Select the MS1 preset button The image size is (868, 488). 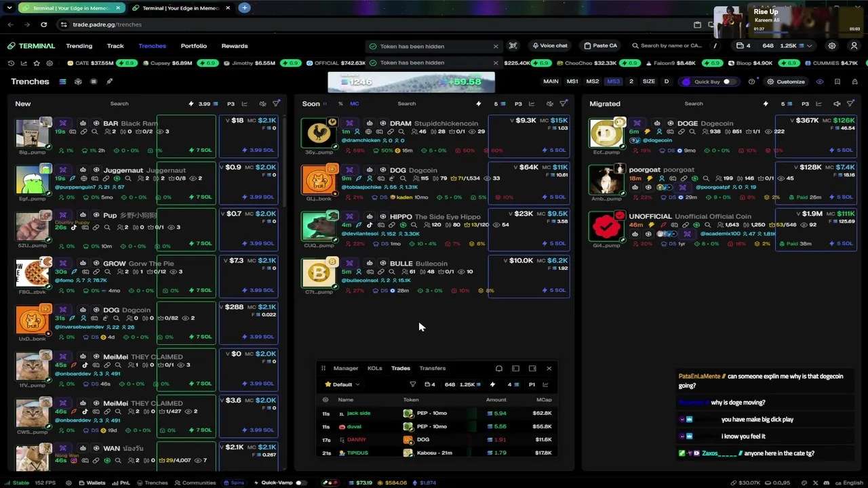pyautogui.click(x=572, y=82)
